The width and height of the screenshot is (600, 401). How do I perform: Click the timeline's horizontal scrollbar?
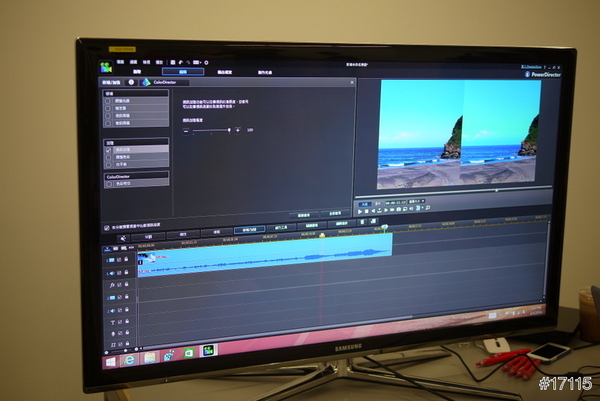click(276, 331)
